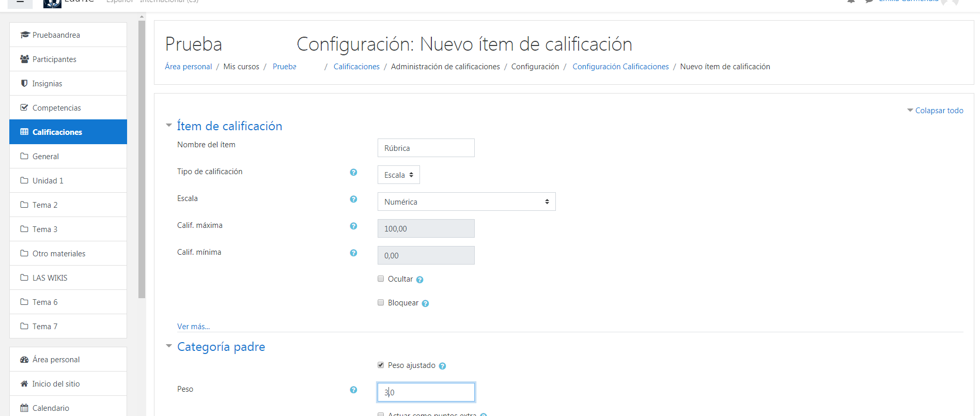The image size is (980, 416).
Task: Open the Escala Numérica dropdown
Action: (x=466, y=202)
